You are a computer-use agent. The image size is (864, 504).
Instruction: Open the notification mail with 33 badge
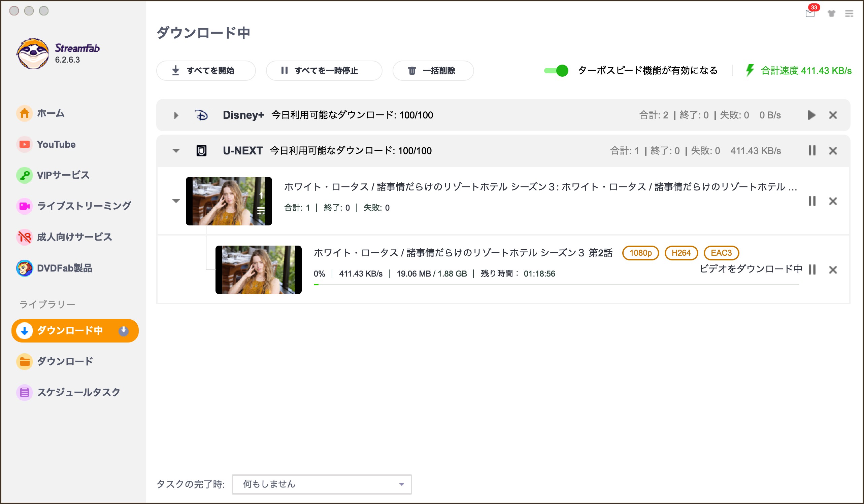[810, 14]
